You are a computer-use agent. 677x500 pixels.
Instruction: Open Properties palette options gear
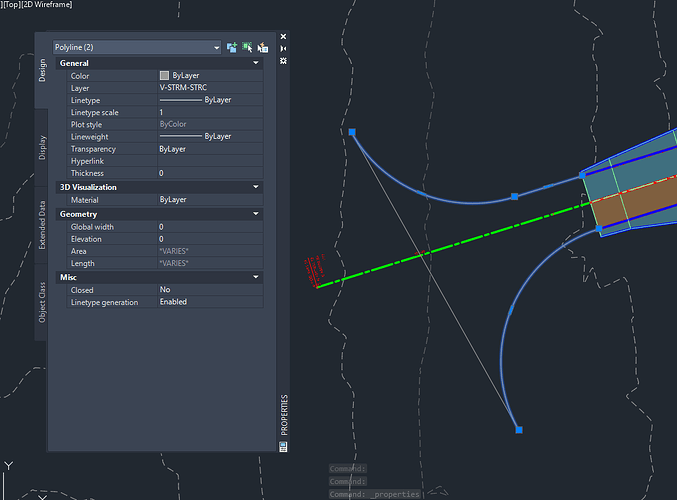283,61
